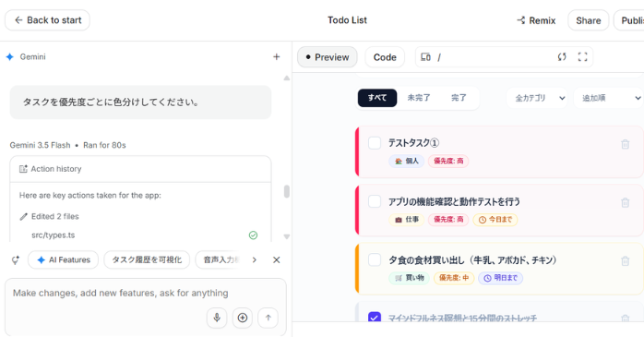The image size is (644, 337).
Task: Click the 買い物 category tag
Action: click(x=409, y=278)
